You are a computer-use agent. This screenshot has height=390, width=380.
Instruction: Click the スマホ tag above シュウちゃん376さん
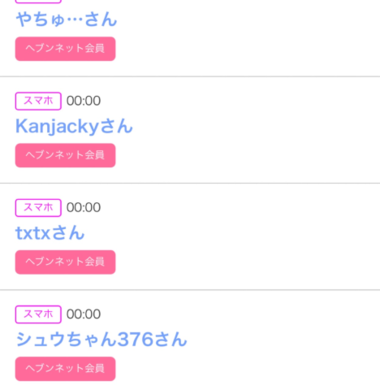pyautogui.click(x=38, y=314)
